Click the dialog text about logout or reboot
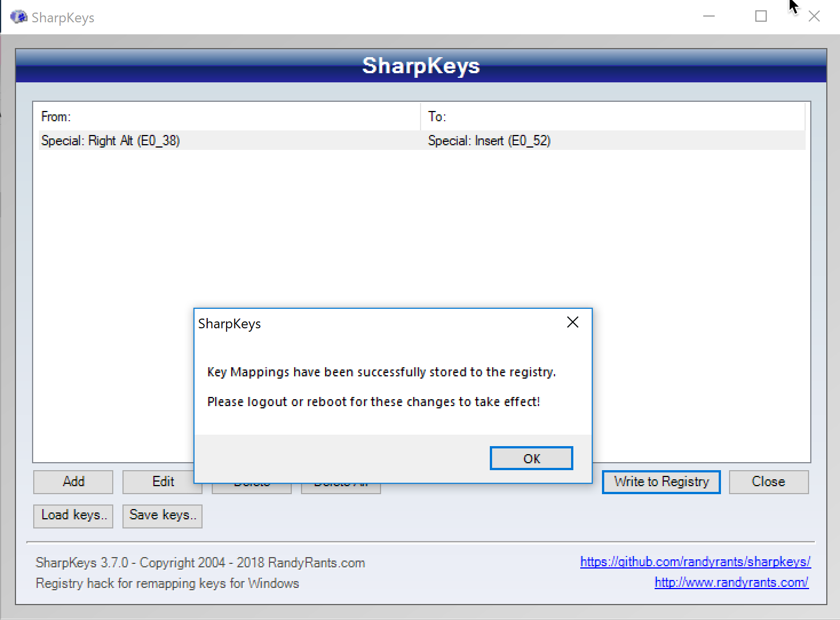 click(374, 402)
